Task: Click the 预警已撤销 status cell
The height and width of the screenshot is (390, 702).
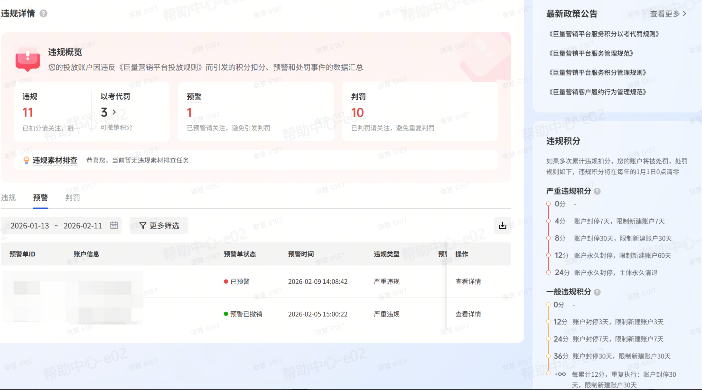Action: tap(243, 314)
